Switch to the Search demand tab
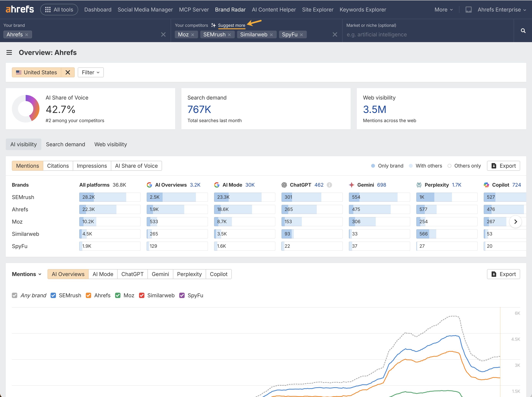 (66, 144)
